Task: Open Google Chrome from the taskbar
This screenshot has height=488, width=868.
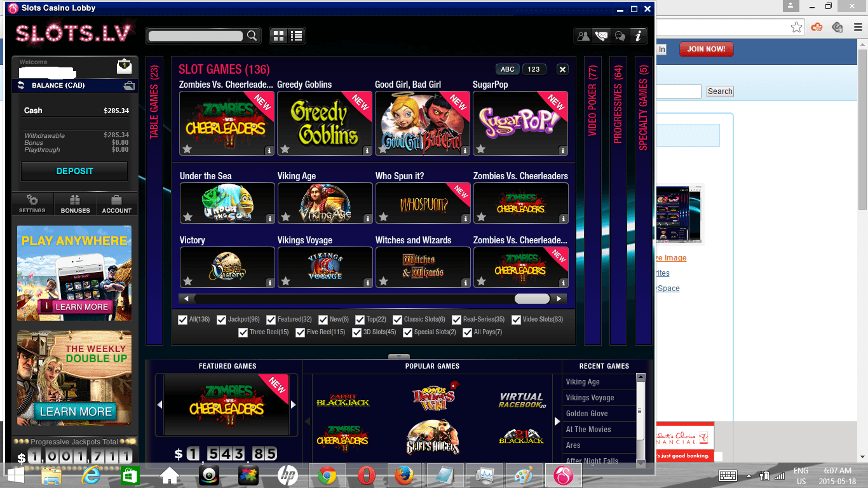Action: (327, 475)
